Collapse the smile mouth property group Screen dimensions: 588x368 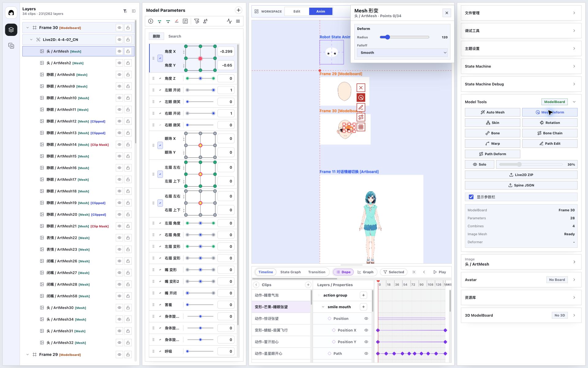(323, 307)
